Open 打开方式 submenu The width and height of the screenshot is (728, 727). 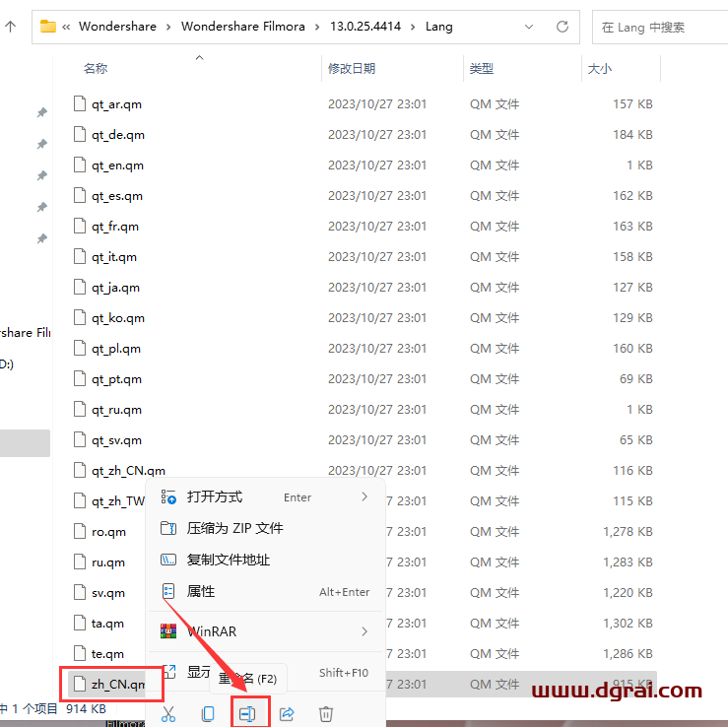coord(265,496)
